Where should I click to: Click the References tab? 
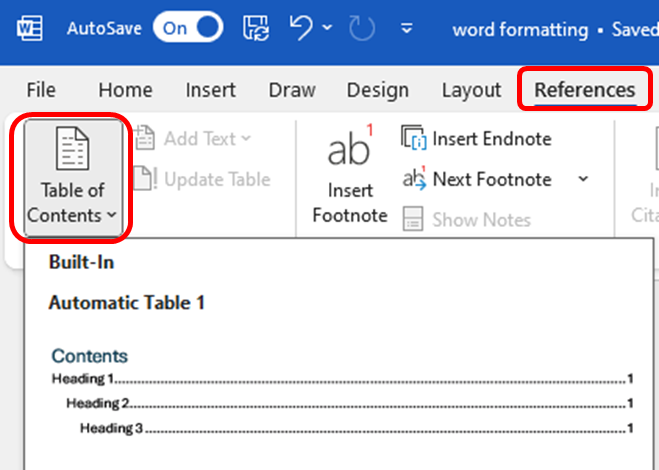[x=584, y=90]
